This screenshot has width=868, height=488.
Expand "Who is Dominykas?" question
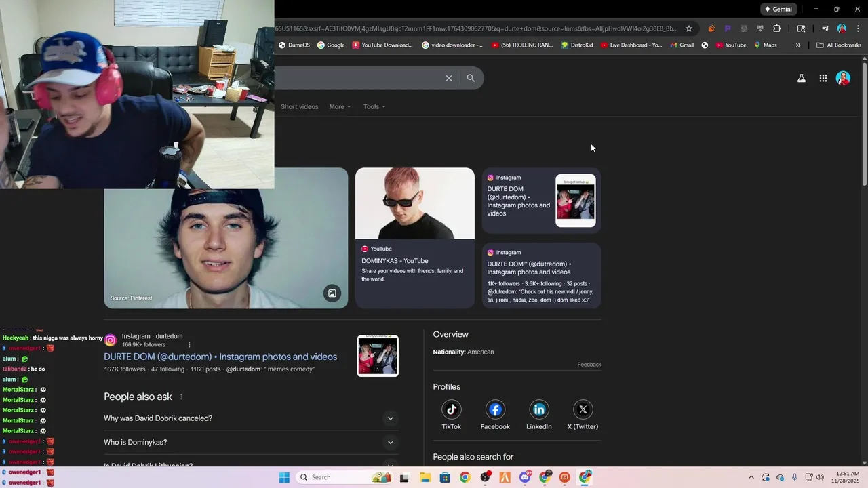coord(251,442)
